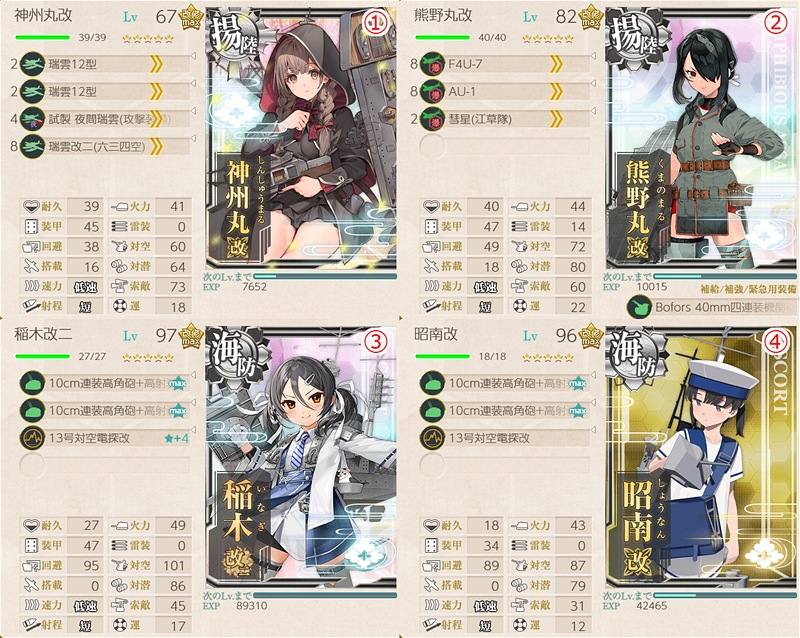Click the AU-1 aircraft equipment icon
800x638 pixels.
432,92
